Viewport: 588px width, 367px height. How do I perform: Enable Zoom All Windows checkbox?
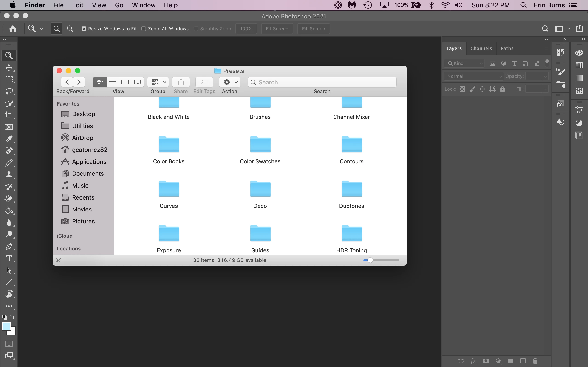144,29
